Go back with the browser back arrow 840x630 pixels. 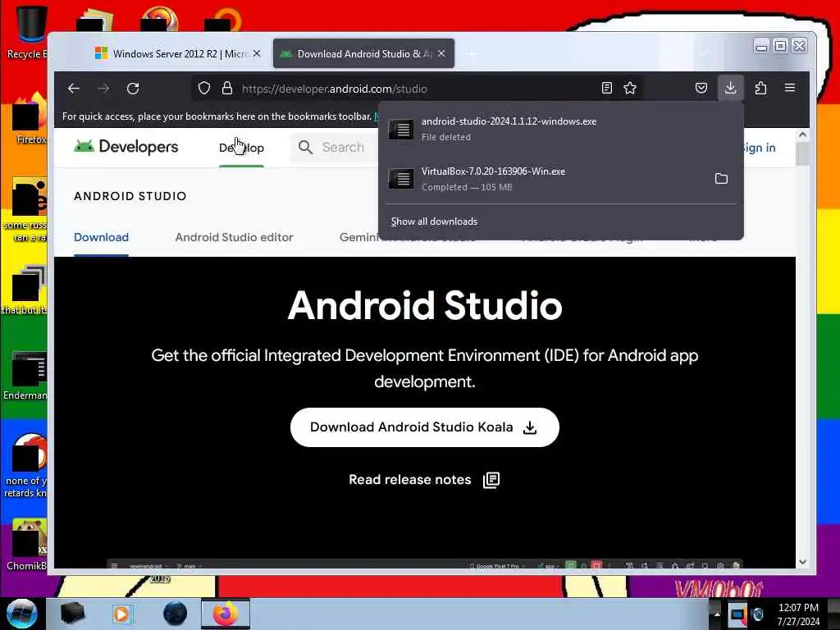[x=74, y=89]
